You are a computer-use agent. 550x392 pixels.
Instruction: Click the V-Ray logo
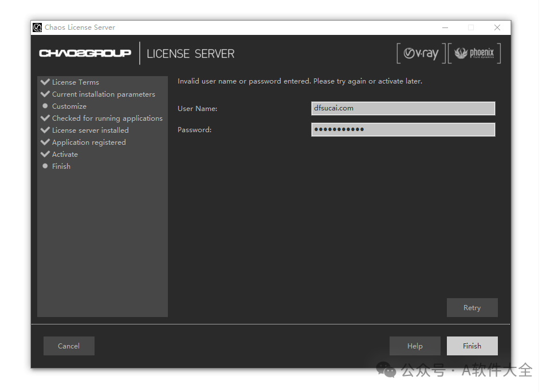pyautogui.click(x=421, y=53)
